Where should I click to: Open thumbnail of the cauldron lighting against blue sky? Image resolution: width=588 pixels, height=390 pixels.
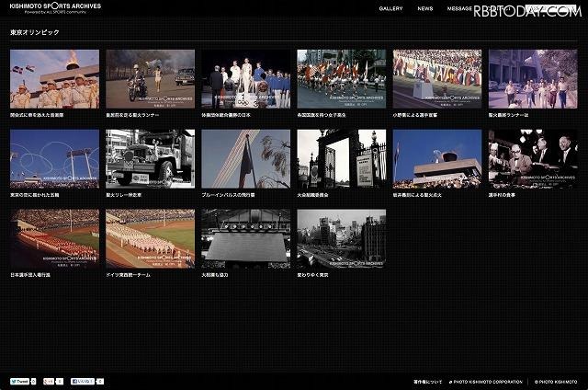coord(437,159)
